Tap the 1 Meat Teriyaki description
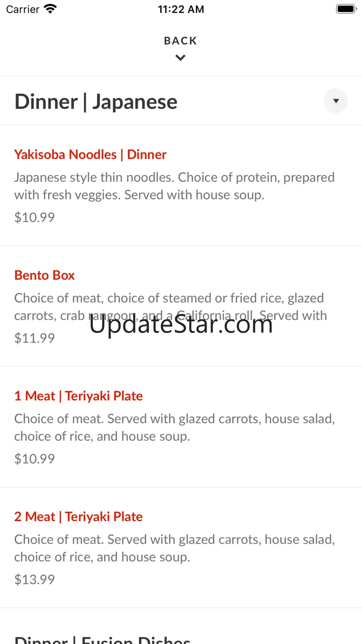 175,427
